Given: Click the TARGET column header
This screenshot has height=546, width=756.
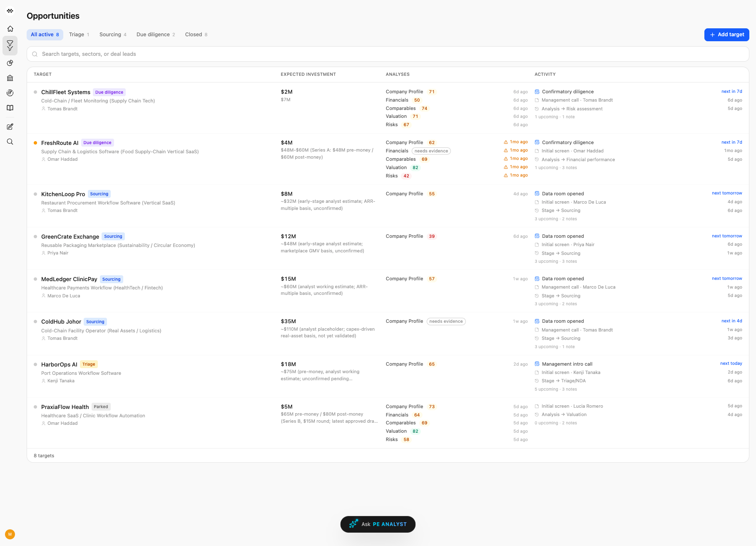Looking at the screenshot, I should pos(42,75).
